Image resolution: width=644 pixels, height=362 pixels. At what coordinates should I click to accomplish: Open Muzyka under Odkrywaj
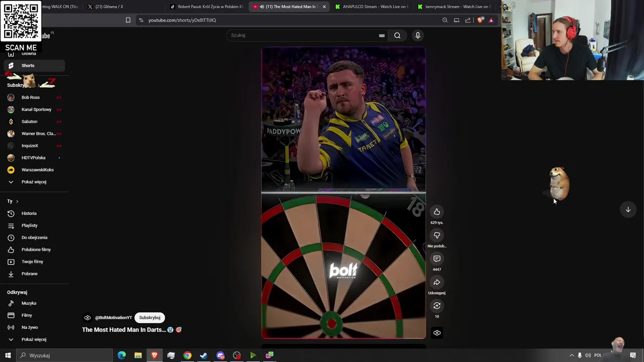pos(34,303)
